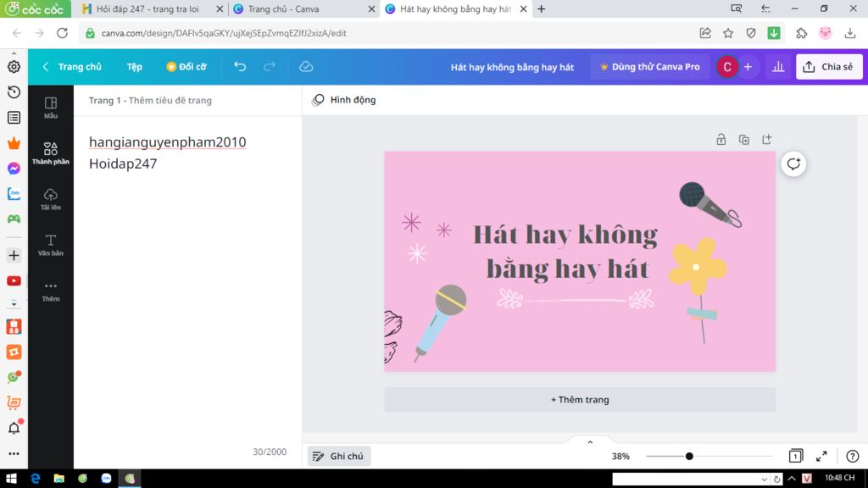This screenshot has width=868, height=488.
Task: Open browser history sidebar icon
Action: pos(14,91)
